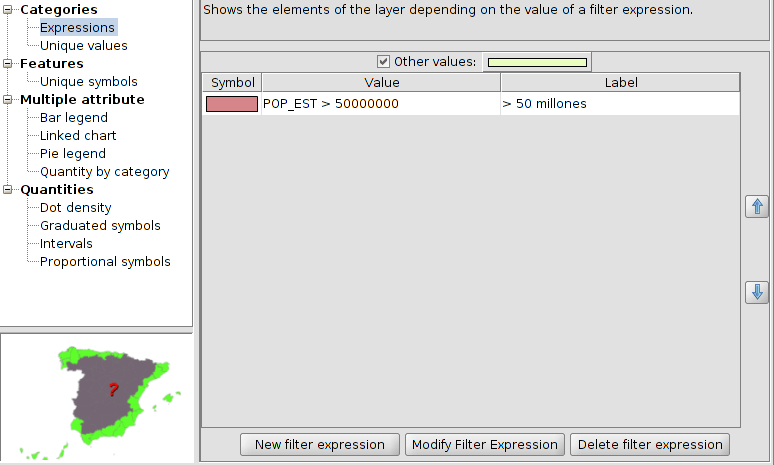The width and height of the screenshot is (774, 465).
Task: Click the move up arrow icon
Action: coord(757,207)
